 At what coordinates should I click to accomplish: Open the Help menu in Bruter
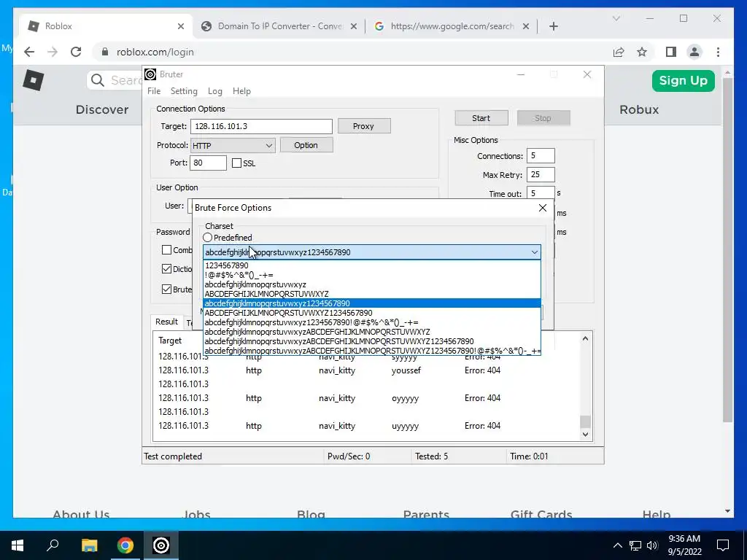(x=241, y=91)
